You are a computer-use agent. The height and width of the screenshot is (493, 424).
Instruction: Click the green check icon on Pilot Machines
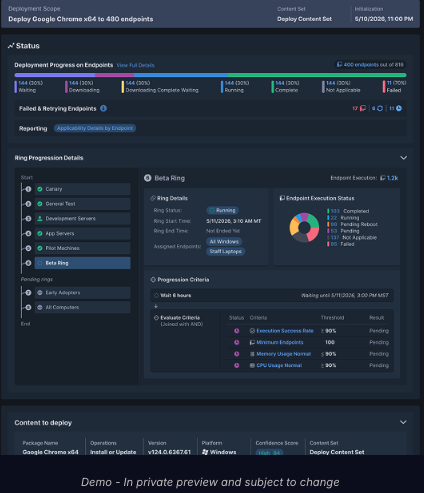(x=40, y=248)
